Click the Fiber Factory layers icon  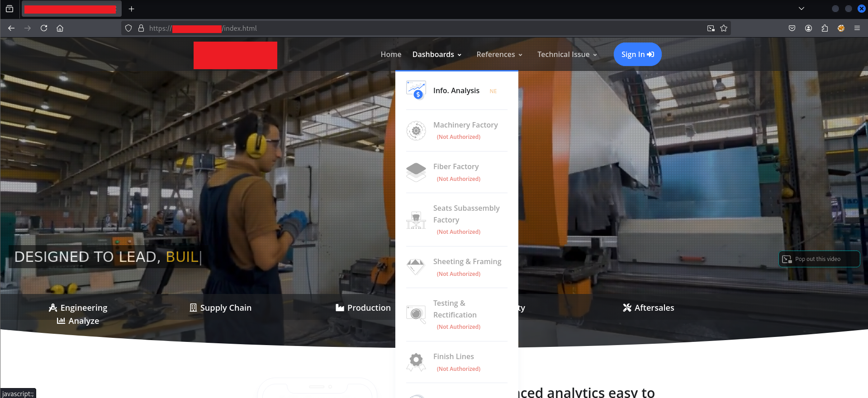pos(416,172)
